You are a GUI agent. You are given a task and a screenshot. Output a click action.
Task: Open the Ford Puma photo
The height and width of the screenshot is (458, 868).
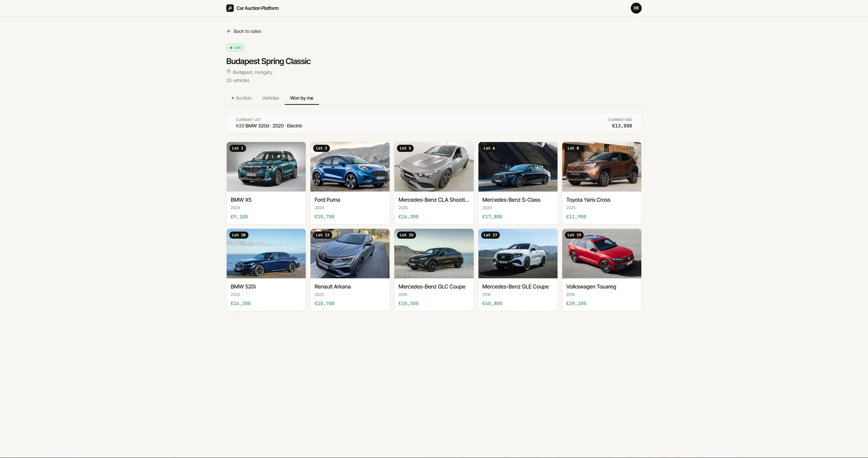[x=350, y=167]
